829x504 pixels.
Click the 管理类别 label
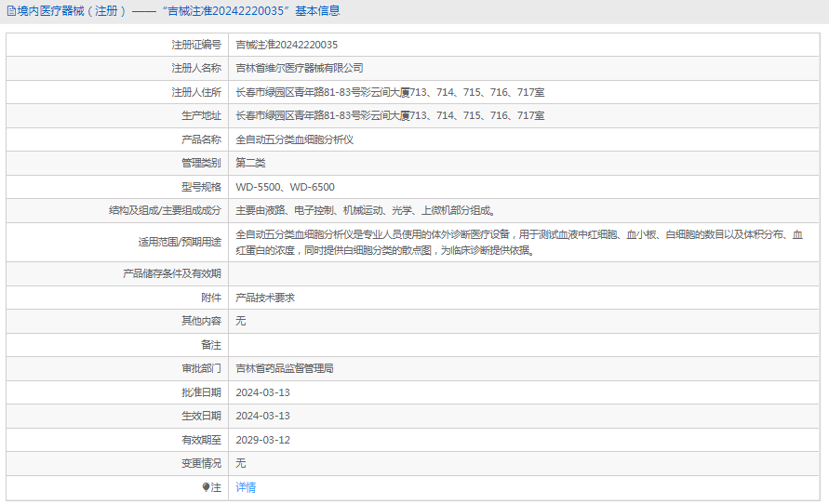(x=201, y=163)
